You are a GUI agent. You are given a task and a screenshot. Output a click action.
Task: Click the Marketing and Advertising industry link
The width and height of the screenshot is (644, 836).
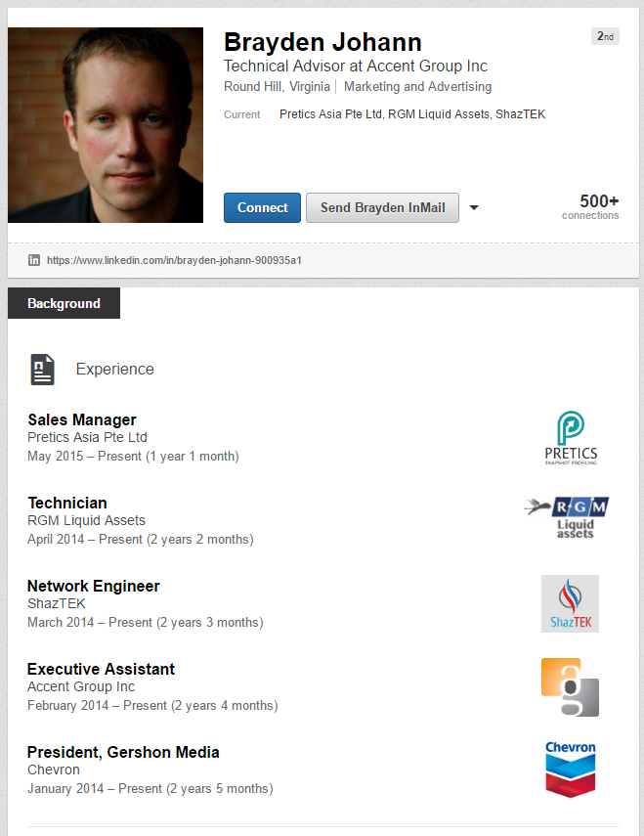click(417, 86)
